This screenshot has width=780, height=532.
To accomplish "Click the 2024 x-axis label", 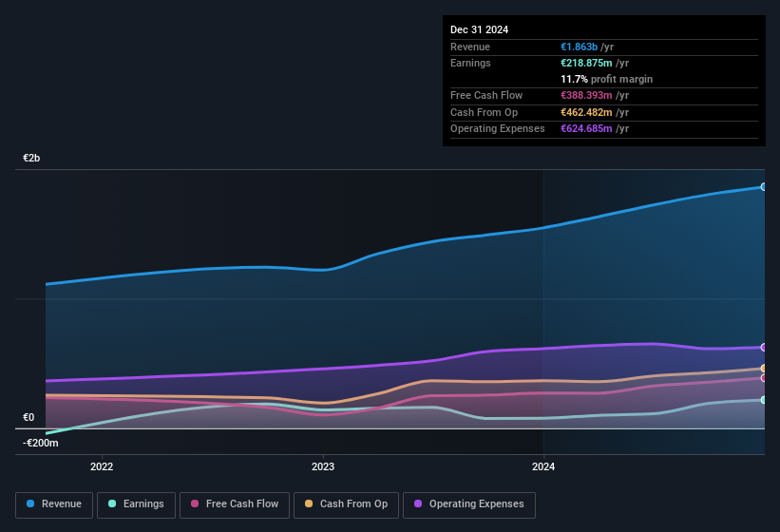I will point(543,466).
